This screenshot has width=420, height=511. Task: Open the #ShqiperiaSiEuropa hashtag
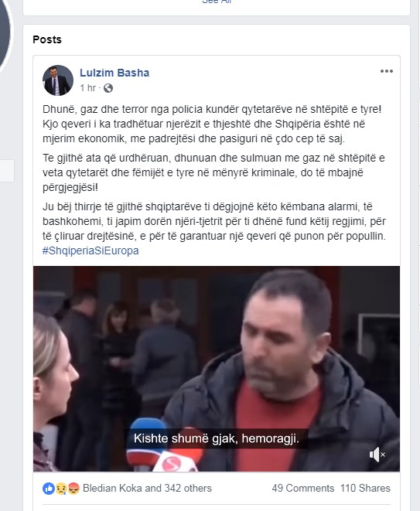(90, 250)
